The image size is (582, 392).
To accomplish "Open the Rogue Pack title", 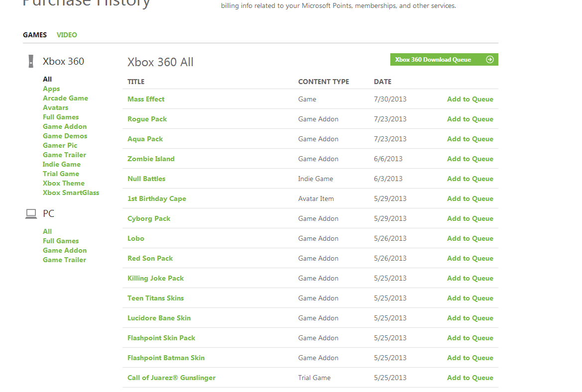I will pos(147,119).
